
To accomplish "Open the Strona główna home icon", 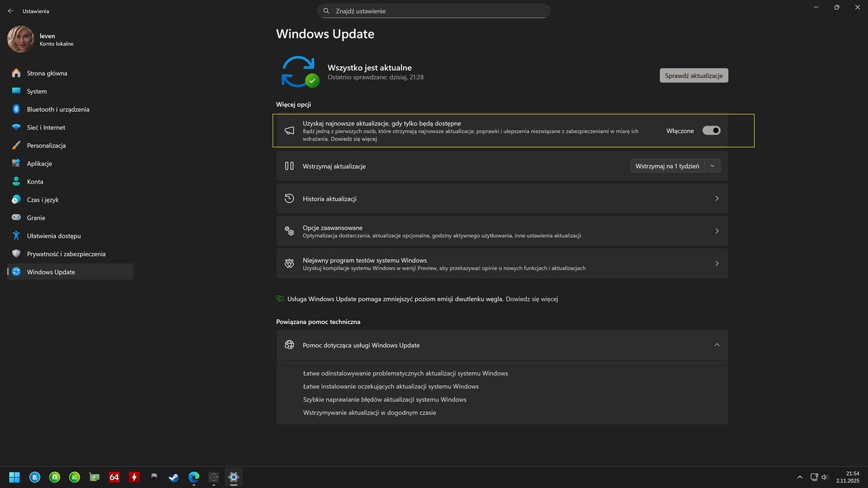I will coord(16,73).
